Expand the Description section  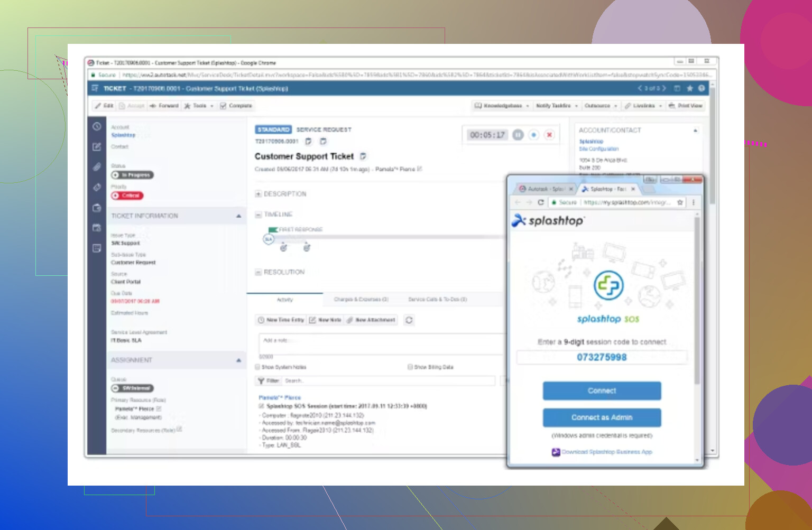tap(259, 194)
